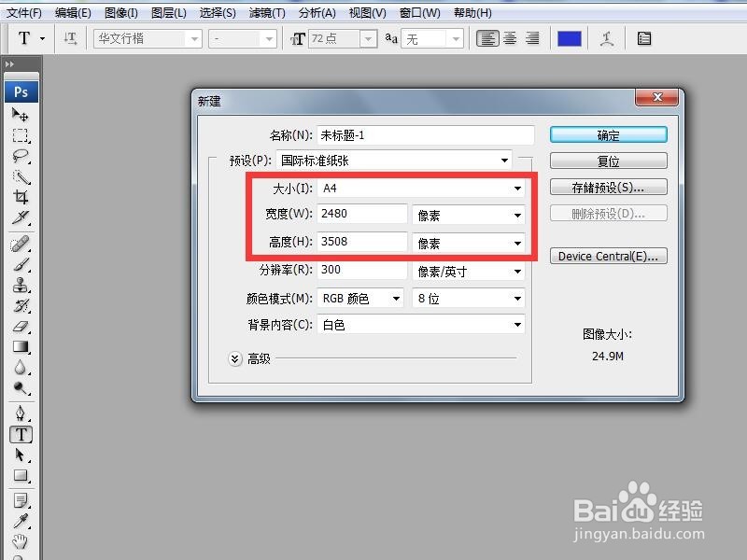Open the Character and Paragraph palettes
This screenshot has width=747, height=560.
645,38
